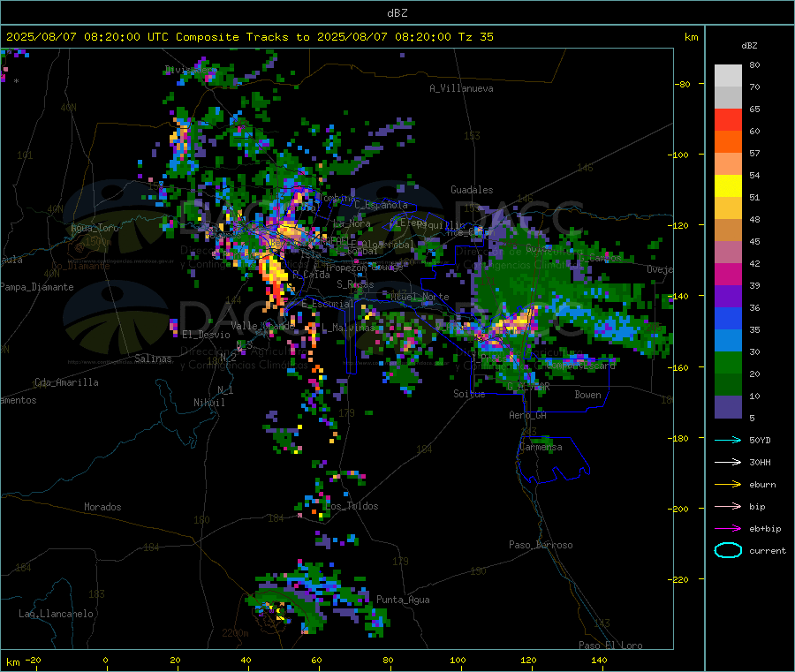Click the Salinas map label
Viewport: 795px width, 672px height.
point(153,359)
